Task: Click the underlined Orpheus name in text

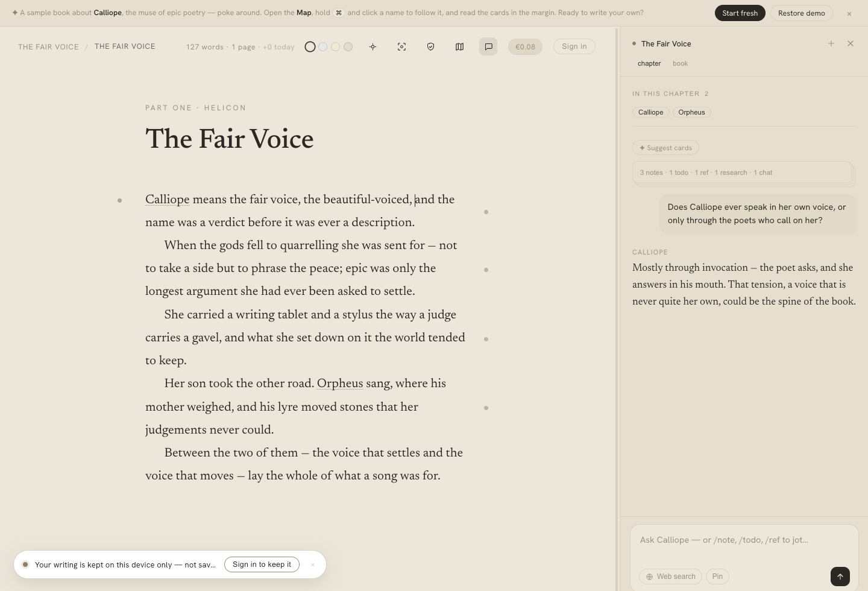Action: coord(340,384)
